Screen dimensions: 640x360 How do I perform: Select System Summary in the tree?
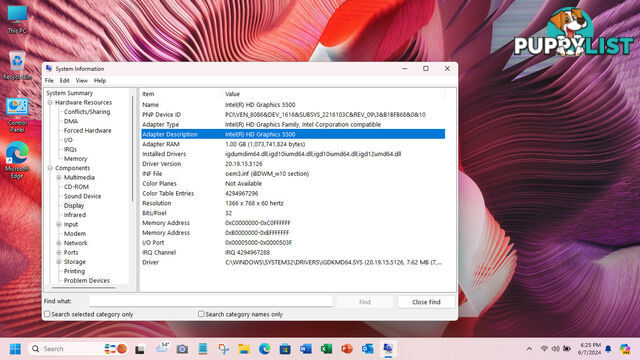point(70,93)
